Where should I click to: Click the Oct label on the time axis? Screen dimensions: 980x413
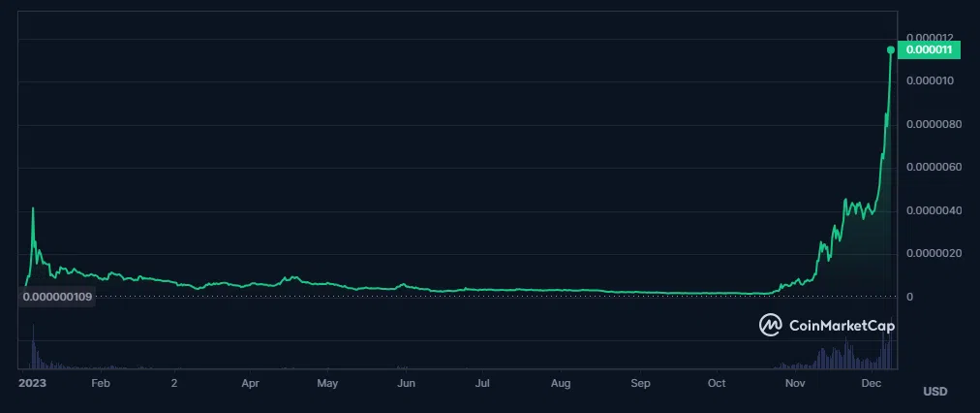tap(717, 383)
